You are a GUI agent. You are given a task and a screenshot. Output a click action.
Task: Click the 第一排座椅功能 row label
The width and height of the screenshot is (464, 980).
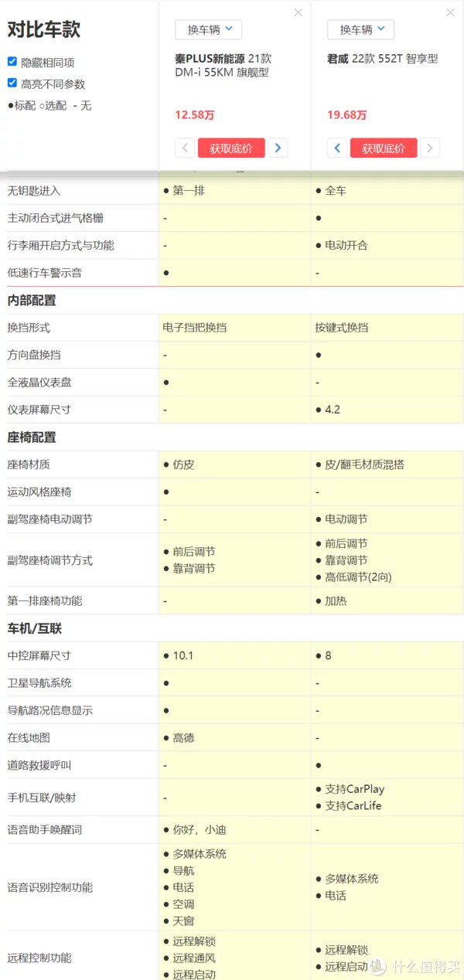click(x=44, y=601)
